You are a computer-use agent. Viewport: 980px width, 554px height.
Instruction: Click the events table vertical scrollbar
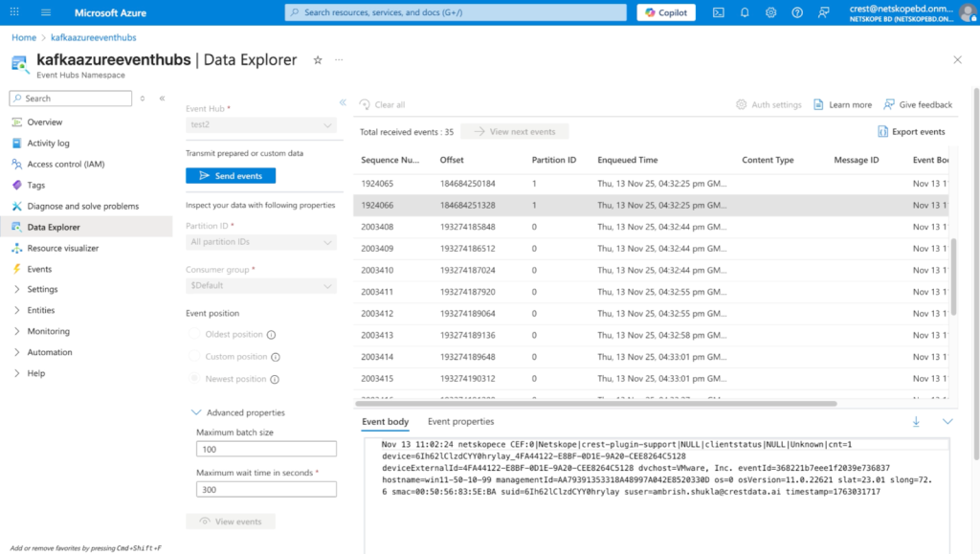953,277
